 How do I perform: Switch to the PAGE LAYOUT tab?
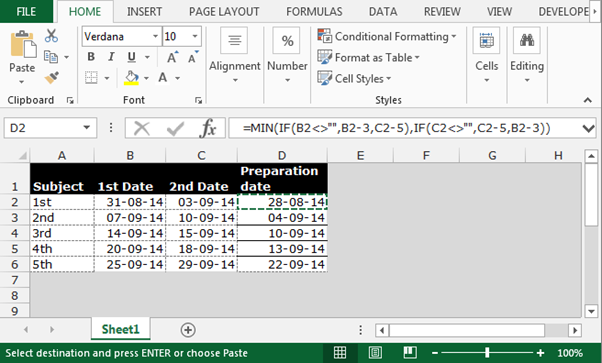click(224, 12)
